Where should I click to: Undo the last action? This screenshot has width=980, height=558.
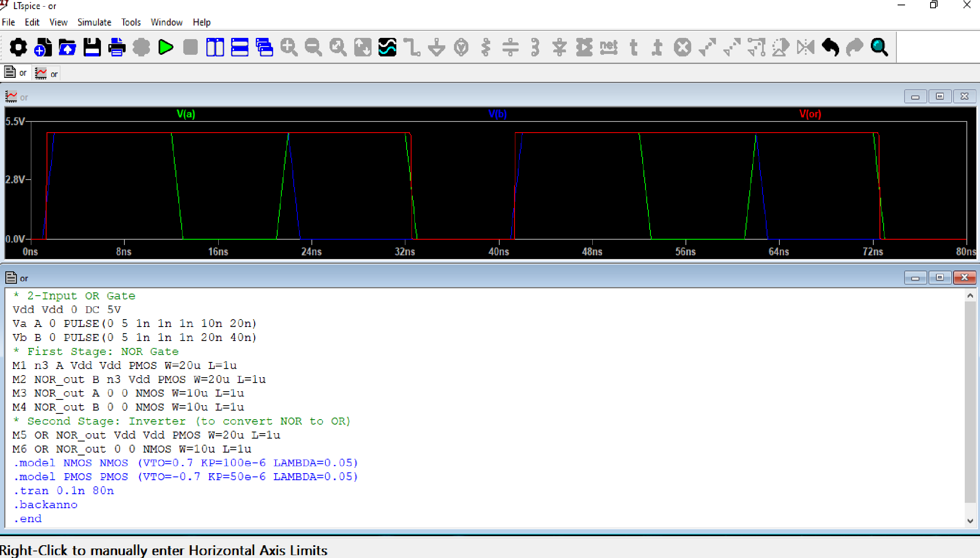pos(830,47)
